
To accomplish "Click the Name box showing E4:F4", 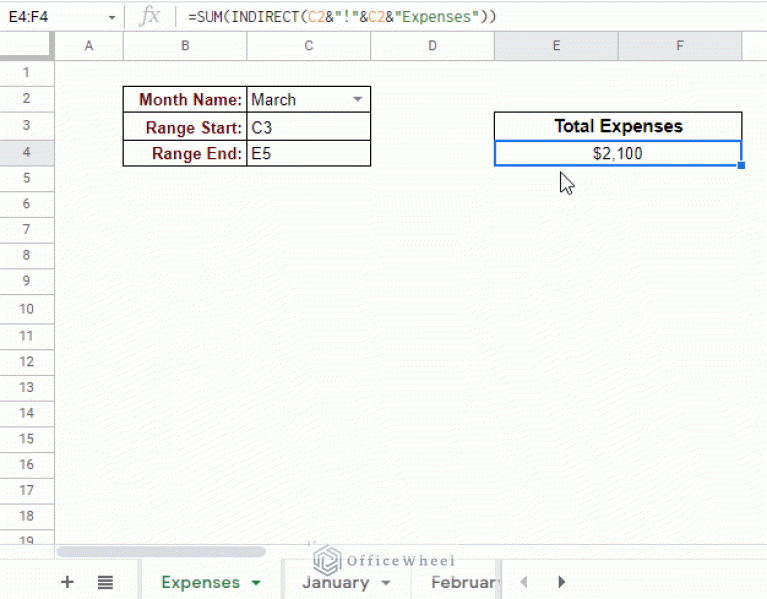I will pyautogui.click(x=50, y=17).
